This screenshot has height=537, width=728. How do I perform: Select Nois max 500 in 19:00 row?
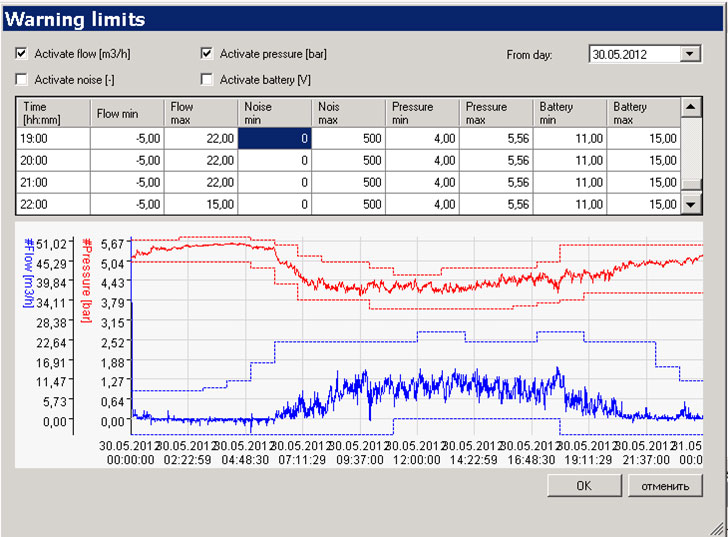pyautogui.click(x=348, y=138)
